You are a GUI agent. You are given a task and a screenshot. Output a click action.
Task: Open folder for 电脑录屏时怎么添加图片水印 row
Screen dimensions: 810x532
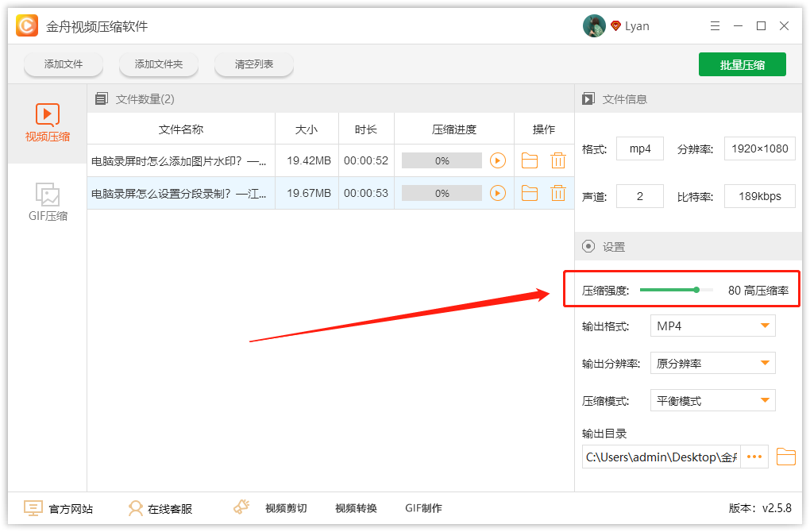point(530,160)
